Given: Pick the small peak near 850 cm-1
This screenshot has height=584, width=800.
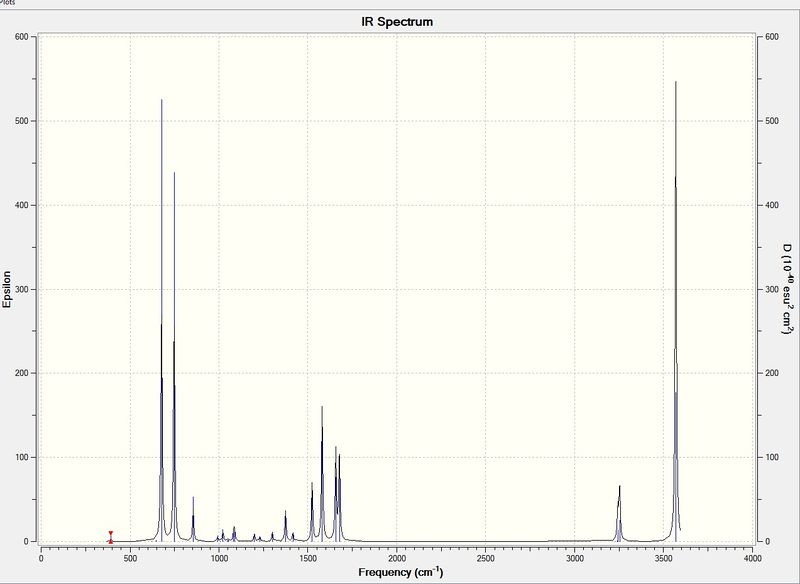Looking at the screenshot, I should pos(193,519).
